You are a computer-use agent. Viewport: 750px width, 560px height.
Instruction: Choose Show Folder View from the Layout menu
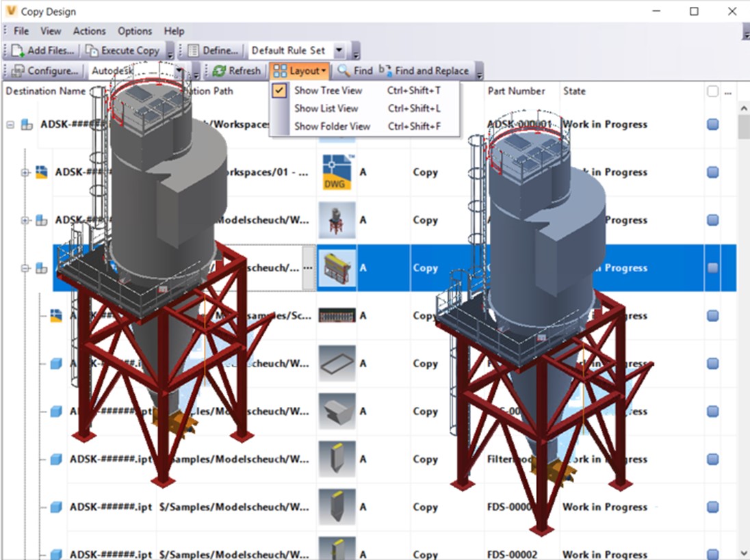pos(365,126)
